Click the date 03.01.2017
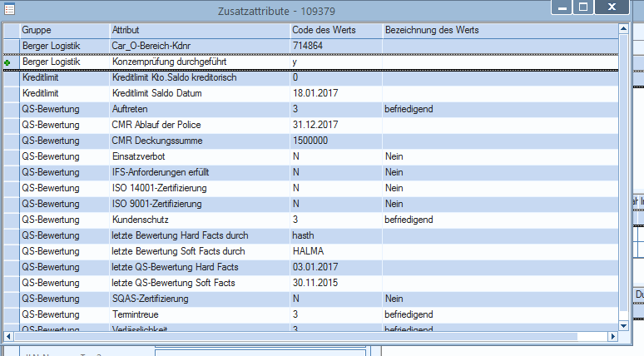Viewport: 644px width, 356px height. pyautogui.click(x=315, y=267)
